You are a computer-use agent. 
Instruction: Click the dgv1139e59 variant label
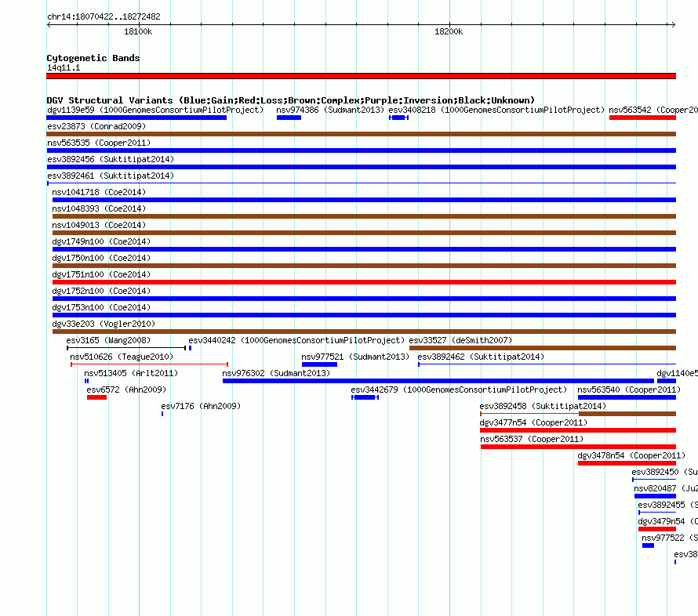pos(155,110)
